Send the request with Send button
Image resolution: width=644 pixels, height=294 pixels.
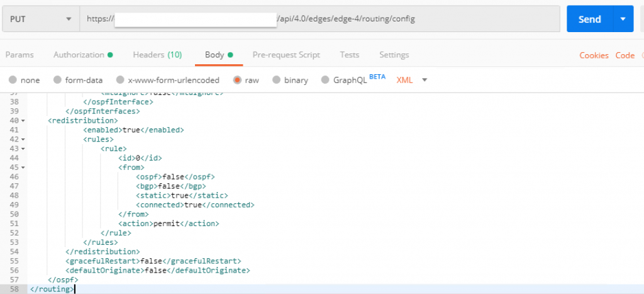pos(589,19)
